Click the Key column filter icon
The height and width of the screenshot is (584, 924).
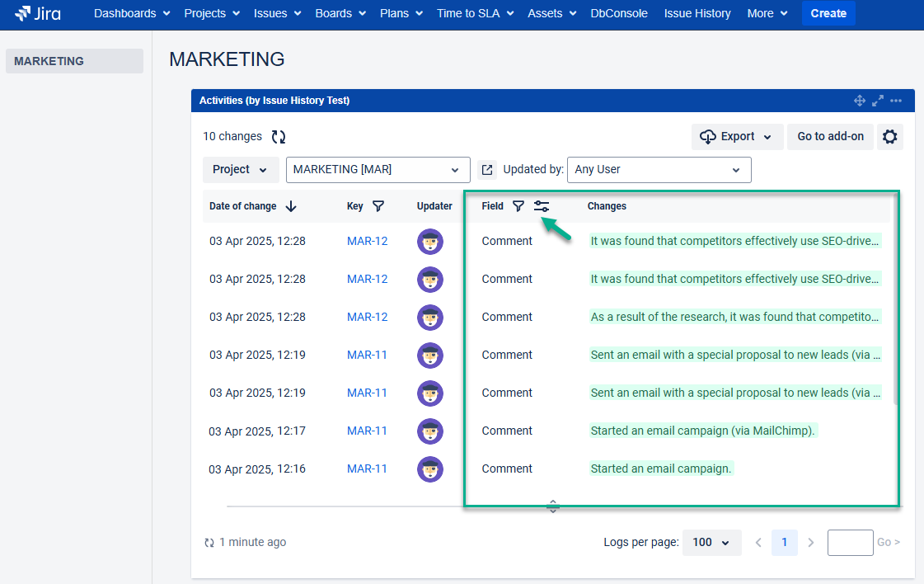[x=378, y=206]
